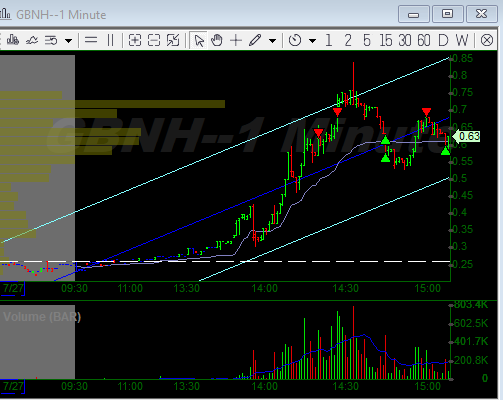The width and height of the screenshot is (503, 400).
Task: Click the 14:30 label on the price time axis
Action: [x=346, y=288]
